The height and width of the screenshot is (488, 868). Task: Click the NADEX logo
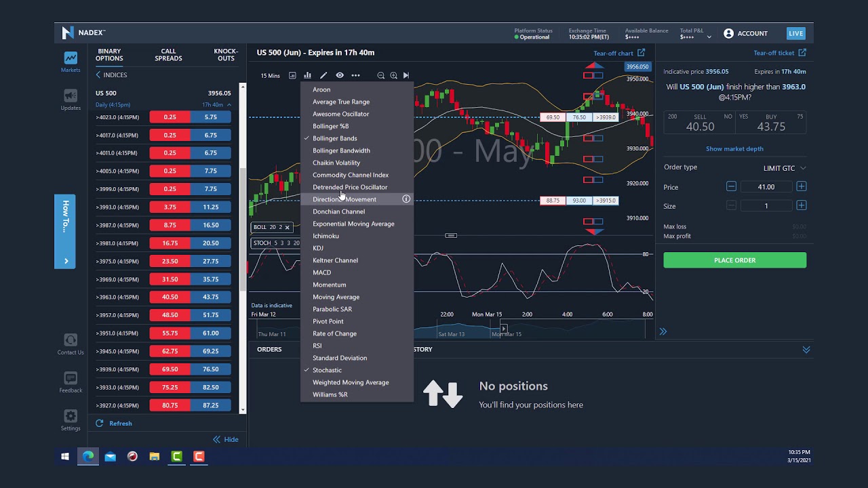(x=84, y=33)
